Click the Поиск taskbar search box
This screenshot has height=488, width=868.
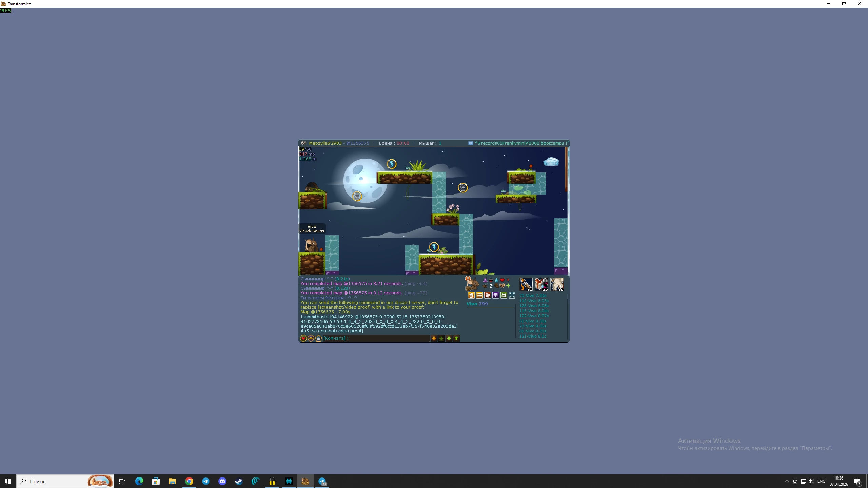pyautogui.click(x=65, y=481)
